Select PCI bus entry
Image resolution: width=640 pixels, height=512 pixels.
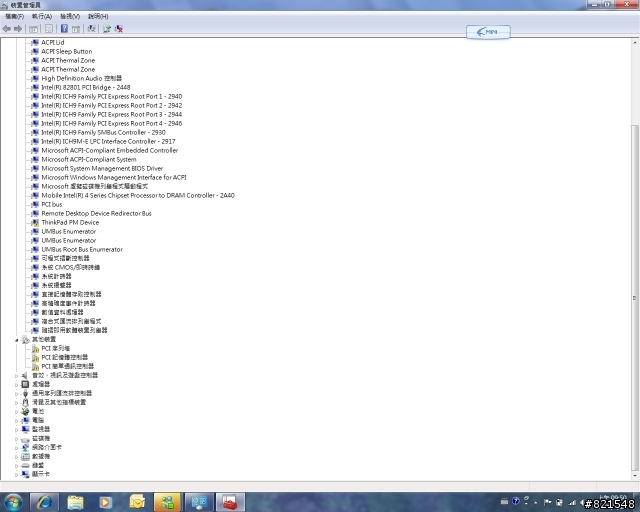(52, 204)
